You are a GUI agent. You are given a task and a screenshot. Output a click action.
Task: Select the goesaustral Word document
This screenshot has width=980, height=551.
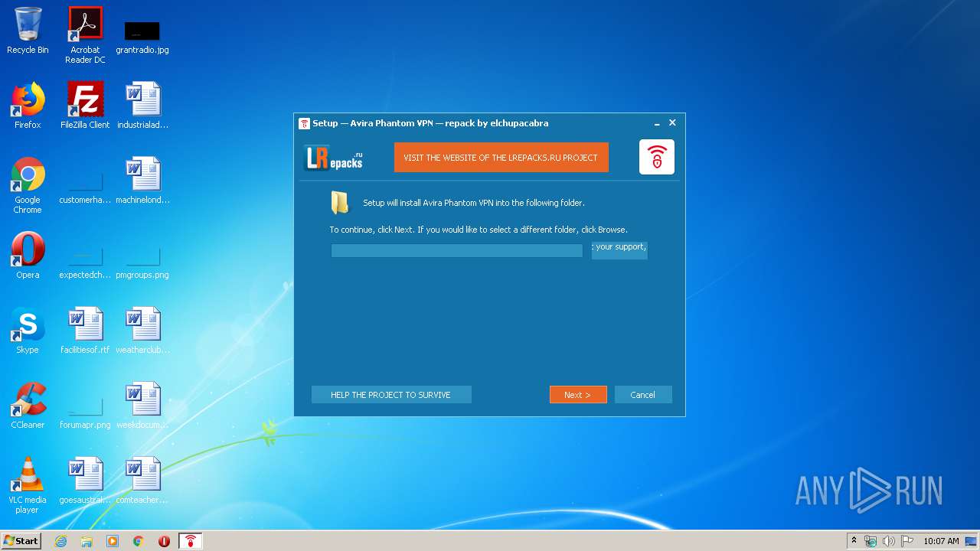(85, 481)
